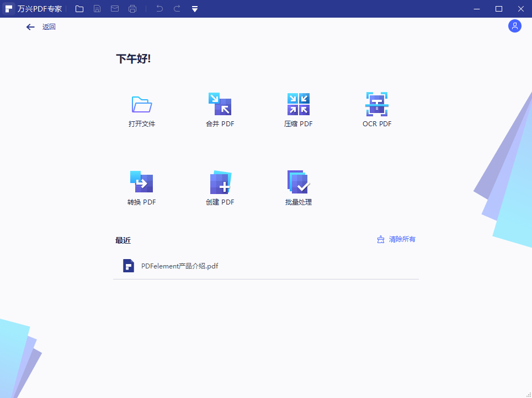532x398 pixels.
Task: Click the print icon
Action: (132, 8)
